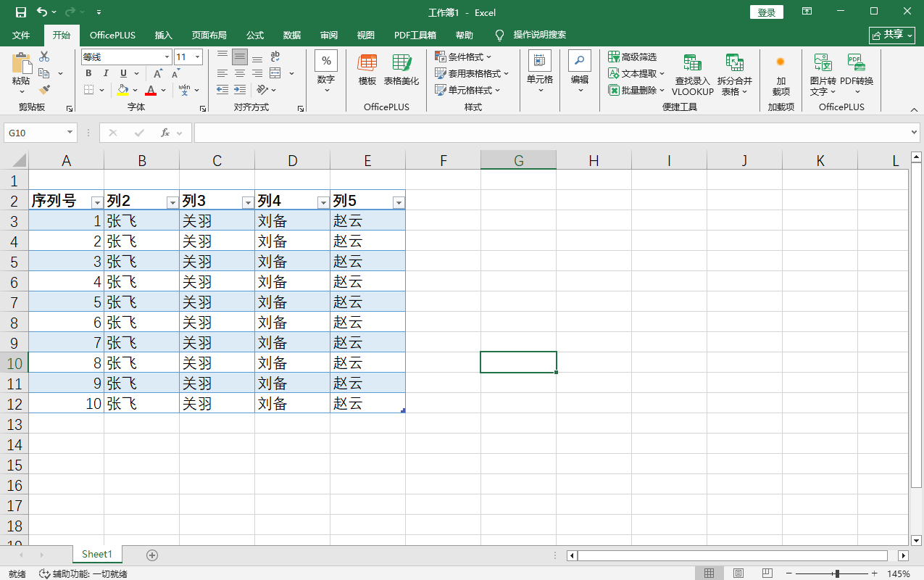This screenshot has width=924, height=580.
Task: Click the yellow fill color bucket
Action: (x=122, y=91)
